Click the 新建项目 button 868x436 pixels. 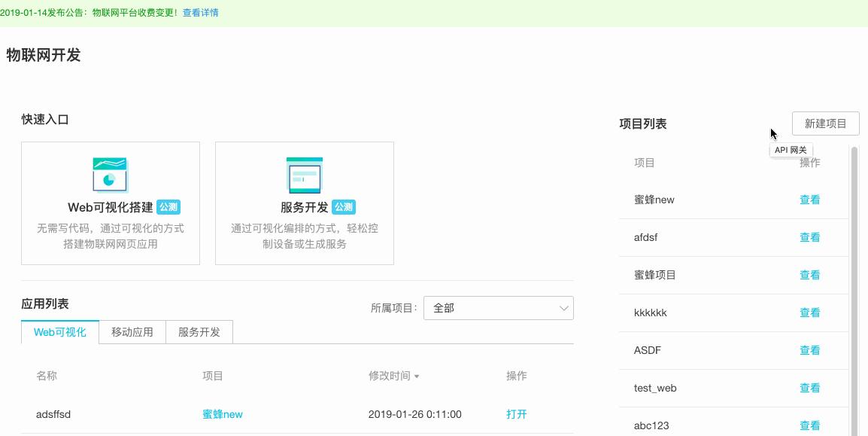825,123
